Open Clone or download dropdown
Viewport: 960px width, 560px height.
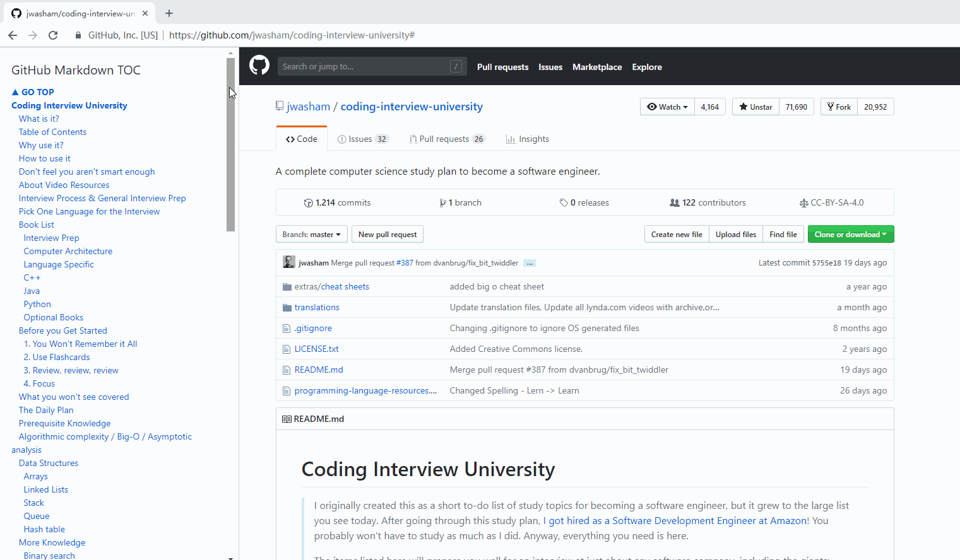coord(851,235)
